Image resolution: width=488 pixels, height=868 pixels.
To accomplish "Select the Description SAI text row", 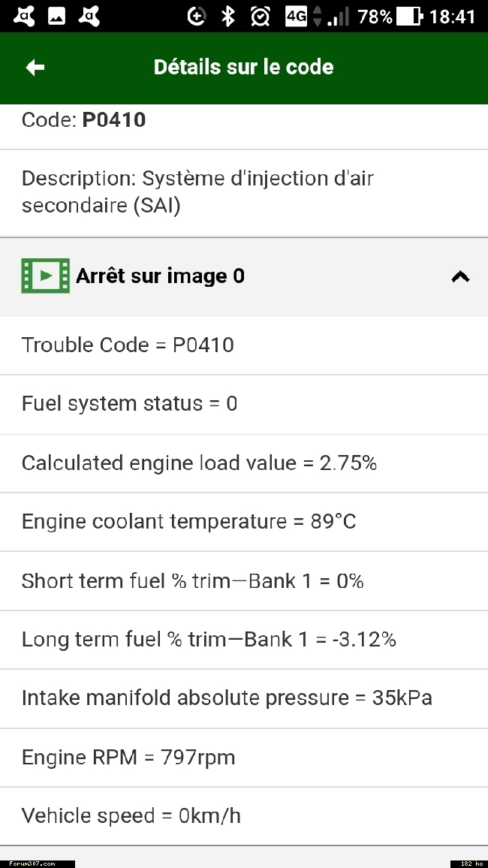I will [x=244, y=193].
